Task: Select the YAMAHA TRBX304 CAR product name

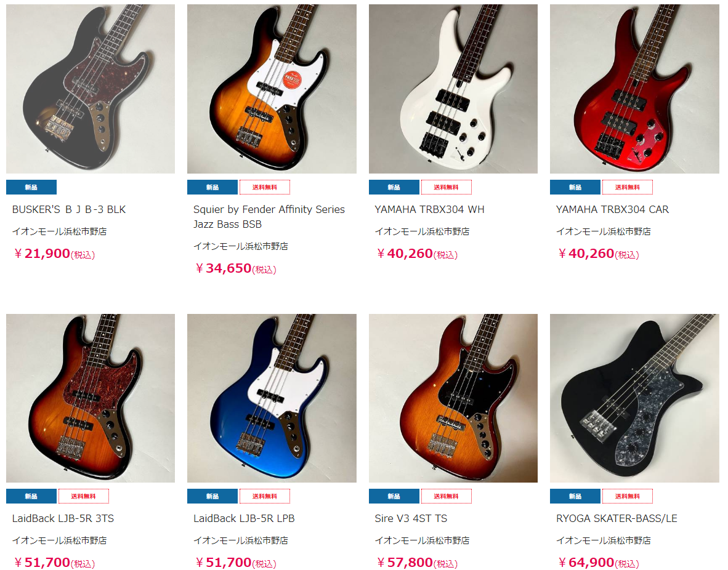Action: point(612,210)
